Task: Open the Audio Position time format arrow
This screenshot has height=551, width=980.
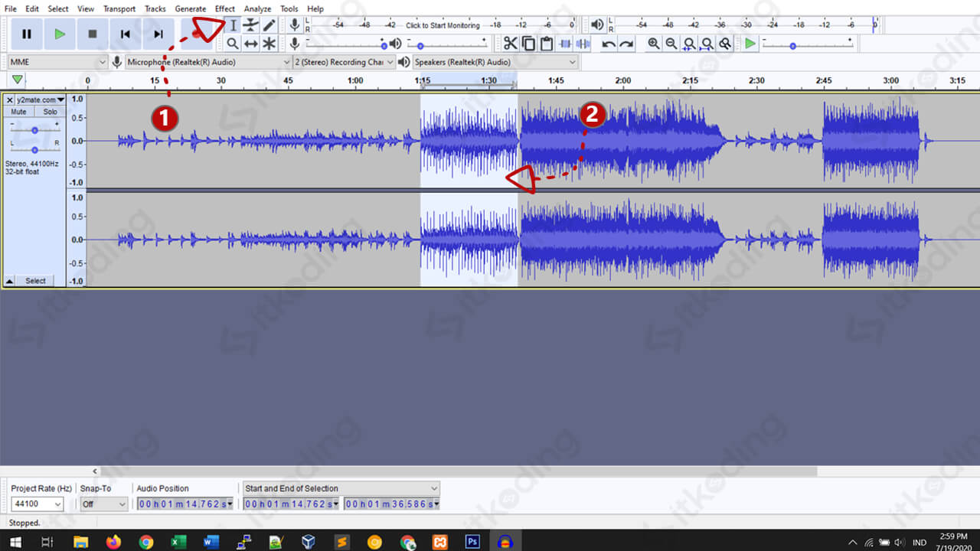Action: point(229,504)
